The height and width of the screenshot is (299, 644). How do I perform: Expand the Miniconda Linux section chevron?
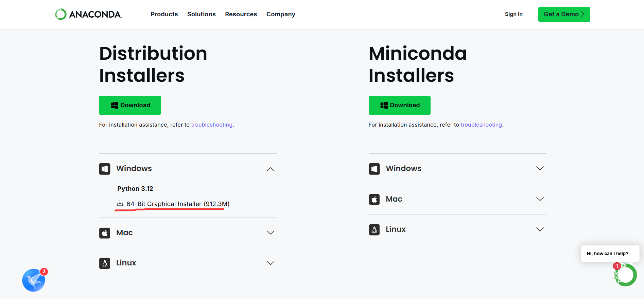coord(540,229)
